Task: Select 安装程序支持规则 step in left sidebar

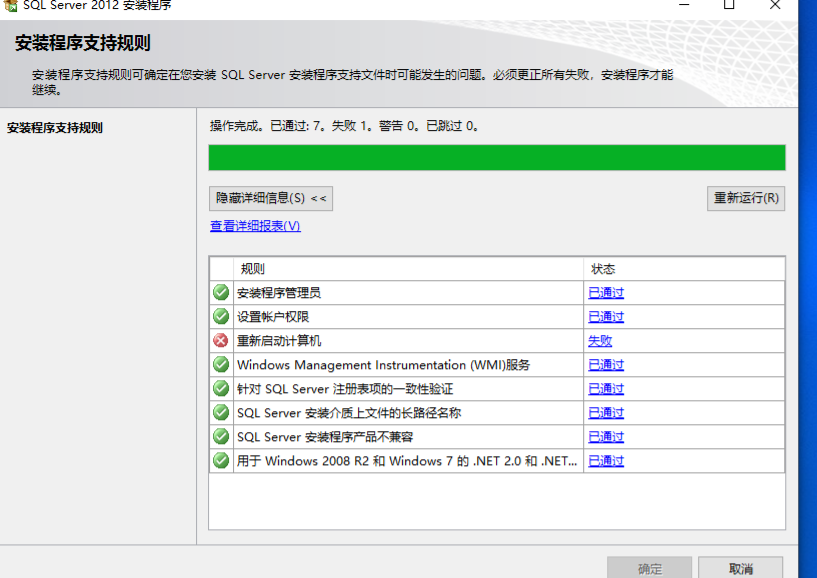Action: click(55, 128)
